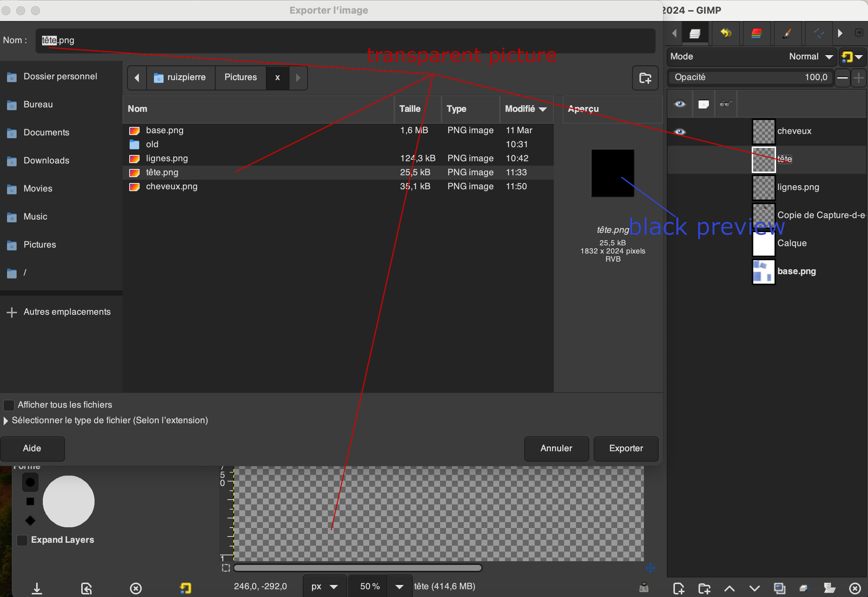Create a new layer group
This screenshot has height=597, width=868.
click(x=704, y=589)
